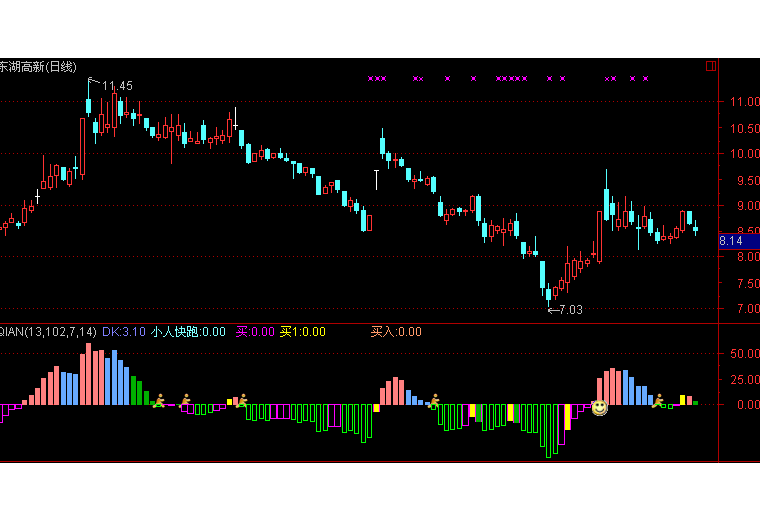
Task: Click the QIAN(13,102,7,14) indicator name
Action: 48,332
